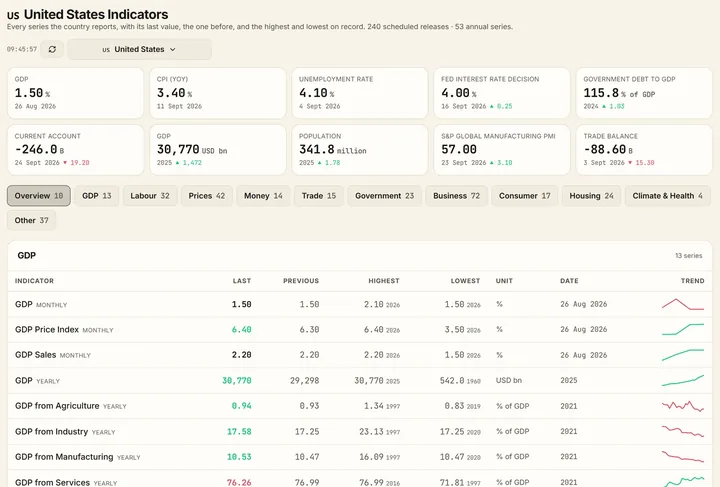The image size is (720, 487).
Task: Switch to the Prices tab
Action: (207, 196)
